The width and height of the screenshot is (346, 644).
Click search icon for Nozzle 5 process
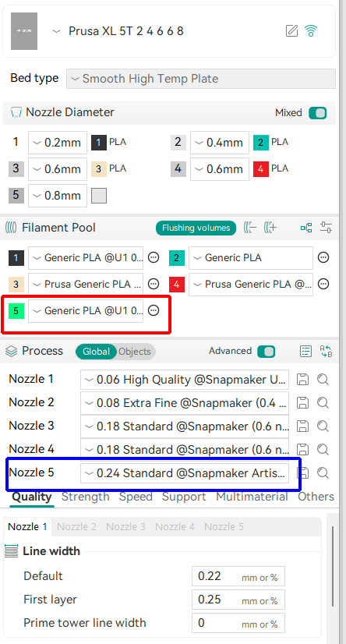pos(323,473)
